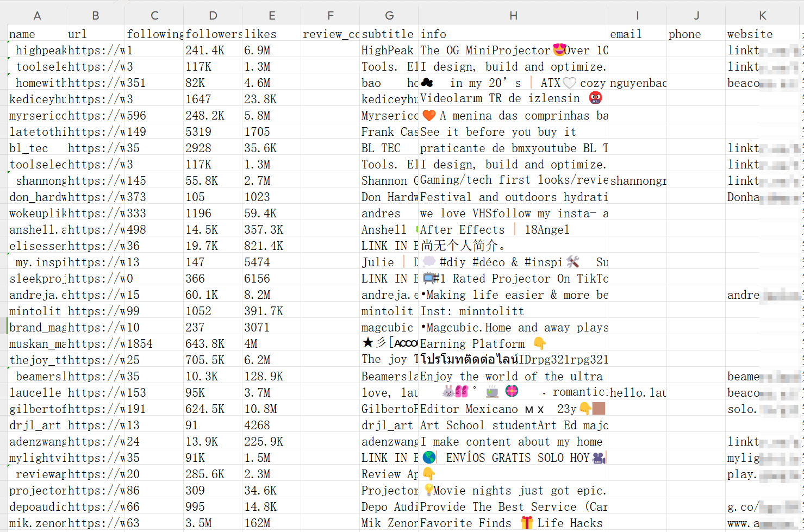804x532 pixels.
Task: Select likes cell showing 357.3K
Action: [272, 229]
